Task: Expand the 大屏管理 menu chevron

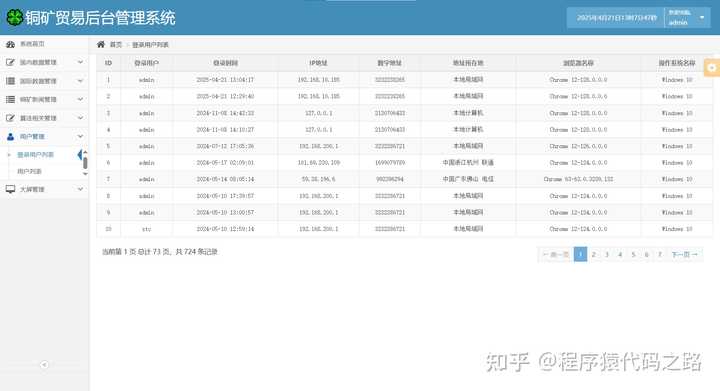Action: coord(80,189)
